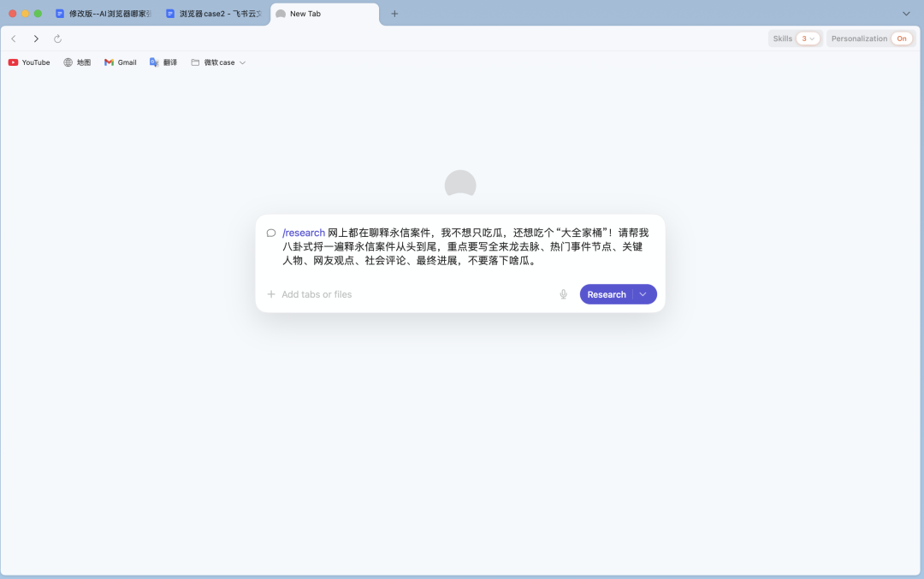Expand the tab overview chevron at top right

(905, 14)
